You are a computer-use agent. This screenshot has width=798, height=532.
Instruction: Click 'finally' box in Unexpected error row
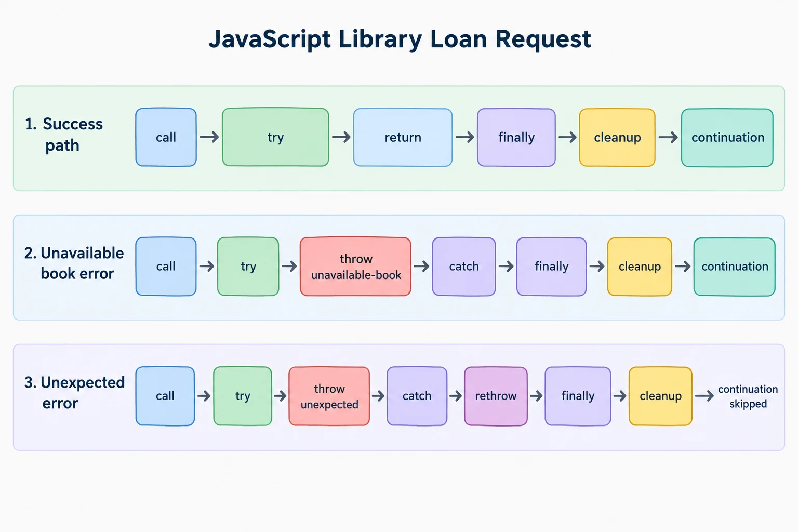578,396
